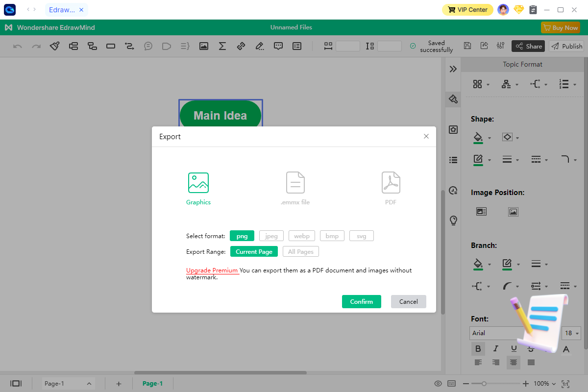Confirm the export settings
This screenshot has width=588, height=392.
(361, 301)
